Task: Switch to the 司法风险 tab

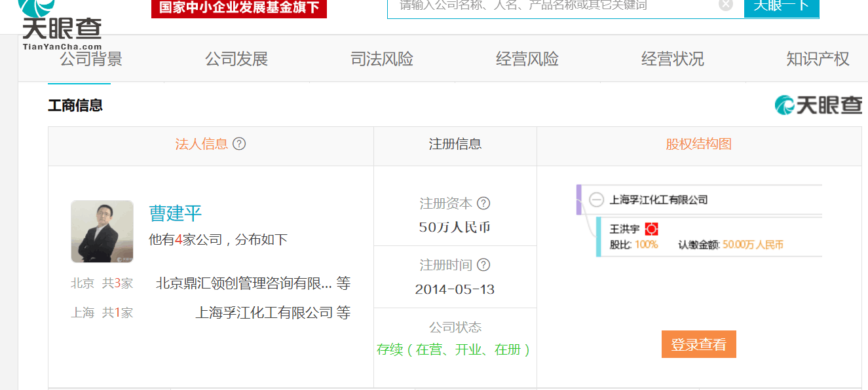Action: (382, 59)
